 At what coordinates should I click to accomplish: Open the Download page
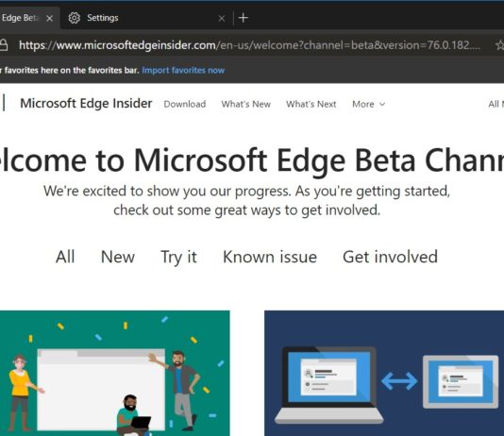[x=185, y=104]
